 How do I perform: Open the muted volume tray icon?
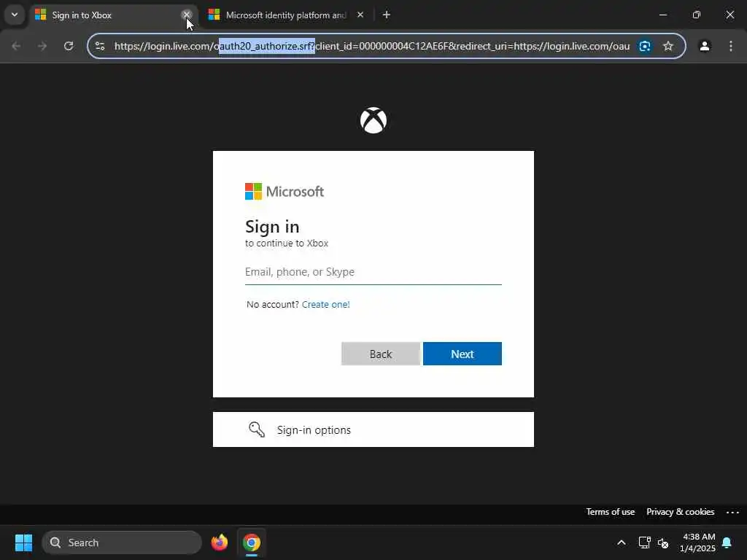tap(663, 542)
